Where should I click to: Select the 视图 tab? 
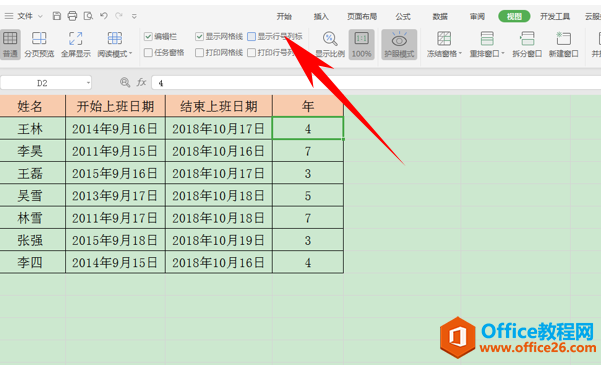(x=514, y=17)
